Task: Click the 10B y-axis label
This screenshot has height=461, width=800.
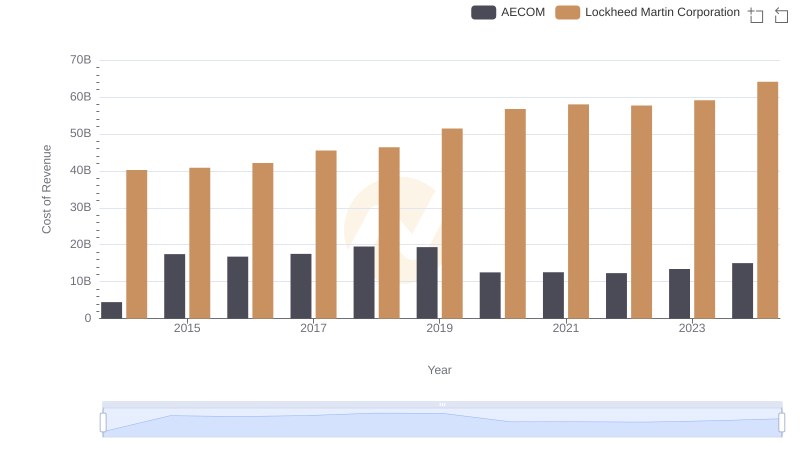Action: pos(81,281)
